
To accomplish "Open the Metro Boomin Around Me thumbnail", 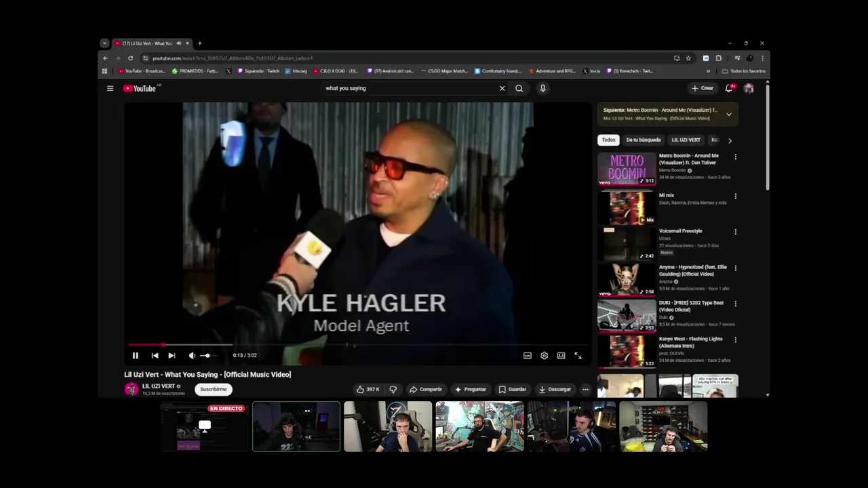I will (627, 169).
